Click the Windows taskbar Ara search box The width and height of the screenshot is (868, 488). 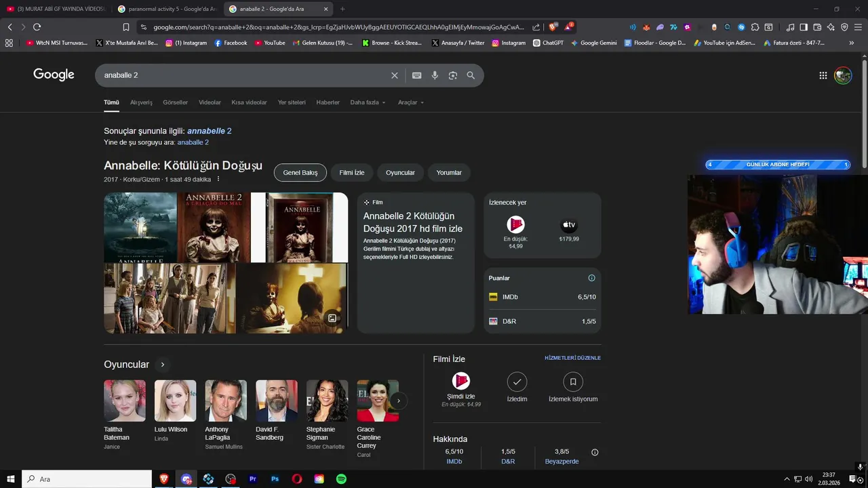pyautogui.click(x=87, y=479)
